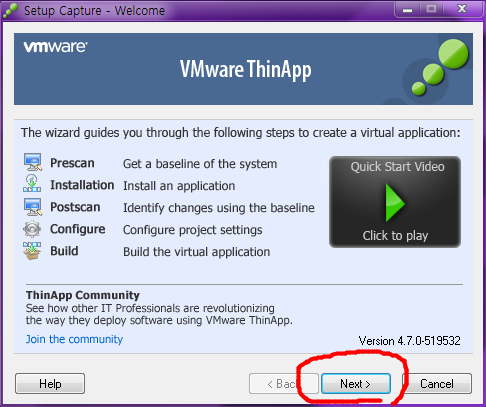This screenshot has width=486, height=407.
Task: Click 'Get a baseline of the system' text
Action: click(x=200, y=164)
